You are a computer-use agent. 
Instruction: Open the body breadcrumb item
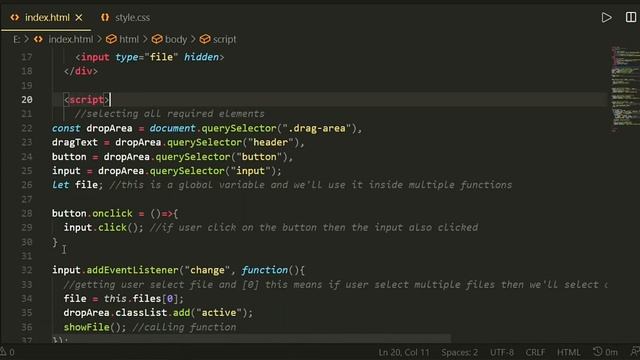pyautogui.click(x=176, y=39)
